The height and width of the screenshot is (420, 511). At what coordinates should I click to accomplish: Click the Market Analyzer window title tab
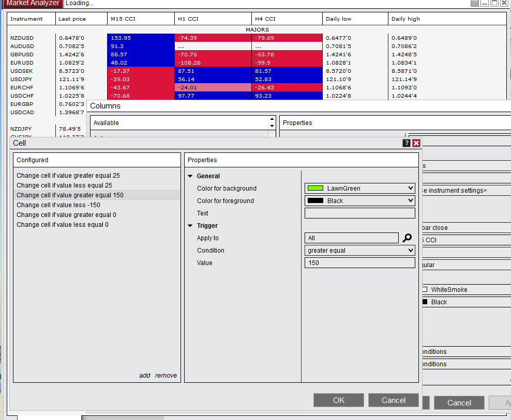tap(33, 3)
